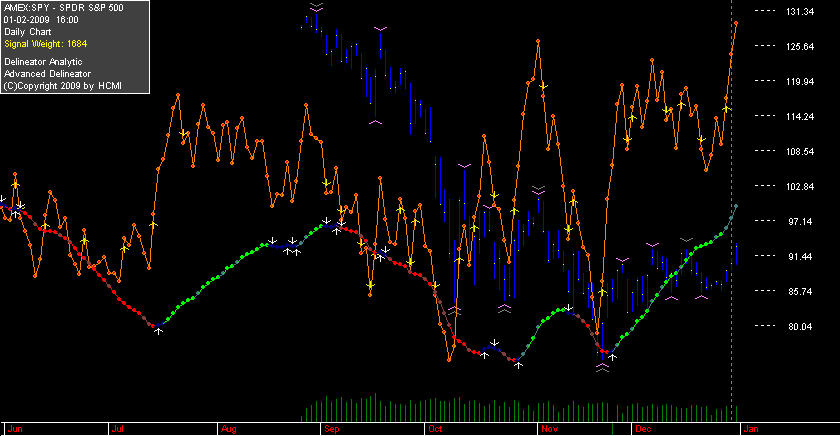Click the yellow Signal Weight 1684 text

point(46,44)
